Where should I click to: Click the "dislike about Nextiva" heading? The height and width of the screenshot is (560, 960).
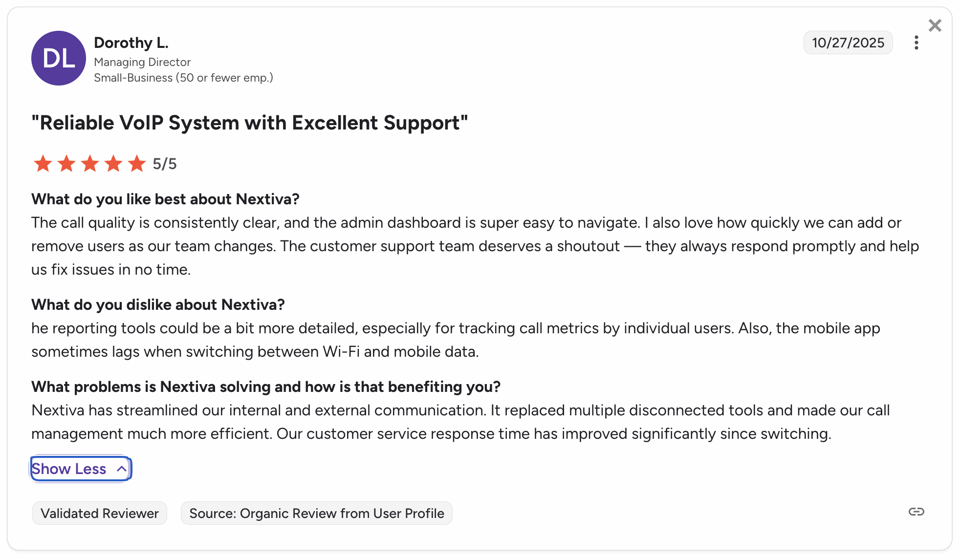coord(158,305)
